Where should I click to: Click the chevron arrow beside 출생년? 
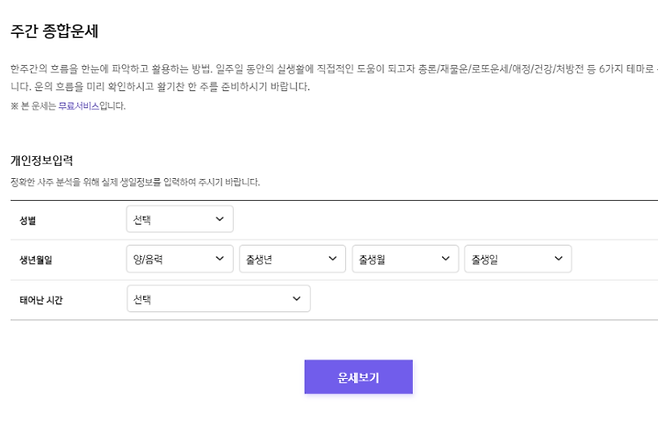click(x=333, y=259)
